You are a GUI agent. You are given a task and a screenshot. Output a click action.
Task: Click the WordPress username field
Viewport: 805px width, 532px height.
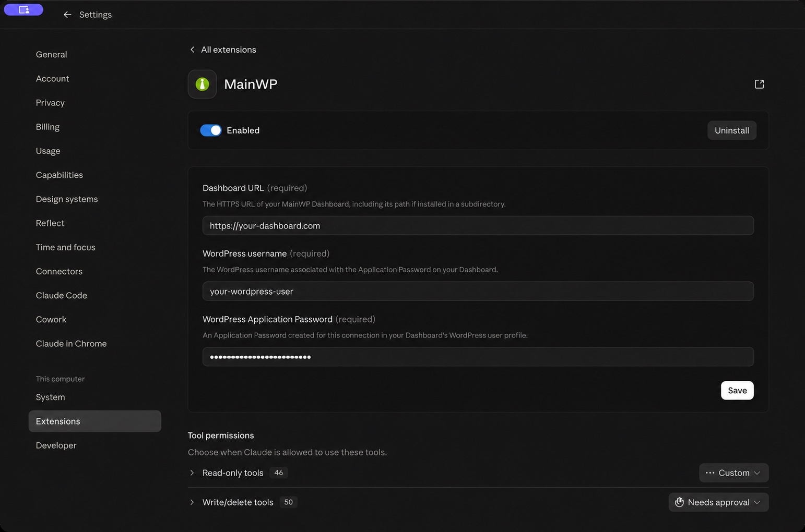click(478, 291)
